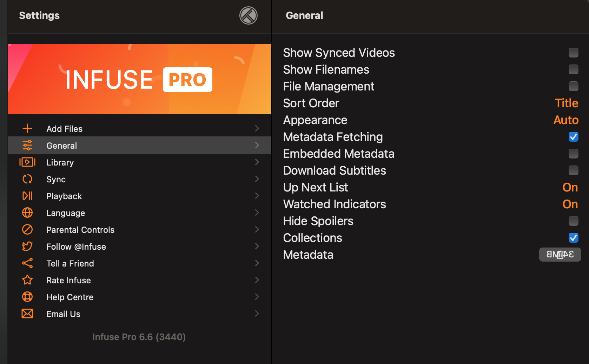589x364 pixels.
Task: Click the Rate Infuse star icon
Action: click(27, 280)
